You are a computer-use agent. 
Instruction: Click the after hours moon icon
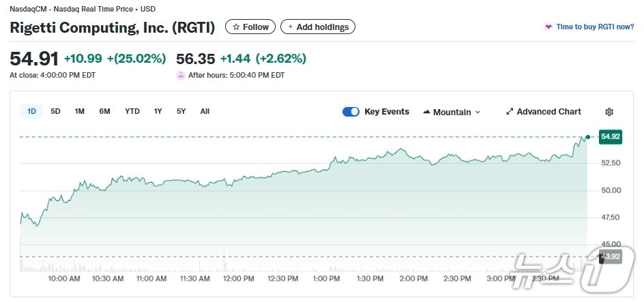point(181,76)
